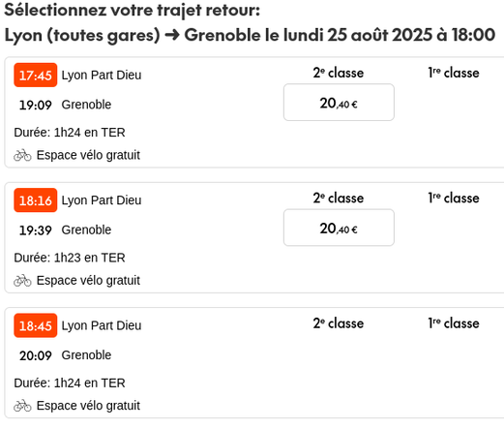Click 1re classe label on 18:45 train

pos(454,323)
